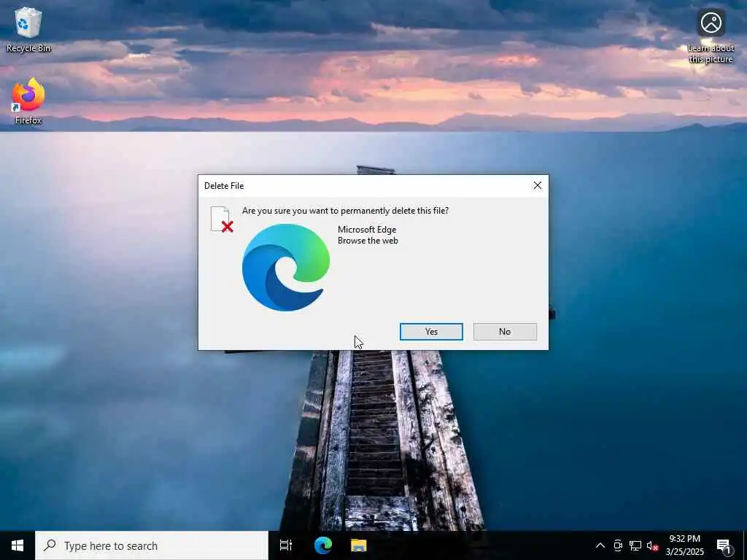Close the Delete File dialog

538,185
